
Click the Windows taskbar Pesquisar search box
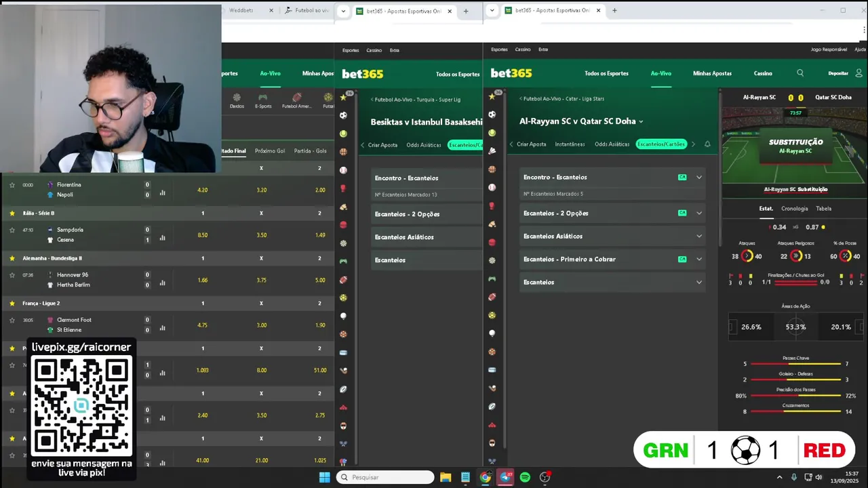(385, 477)
